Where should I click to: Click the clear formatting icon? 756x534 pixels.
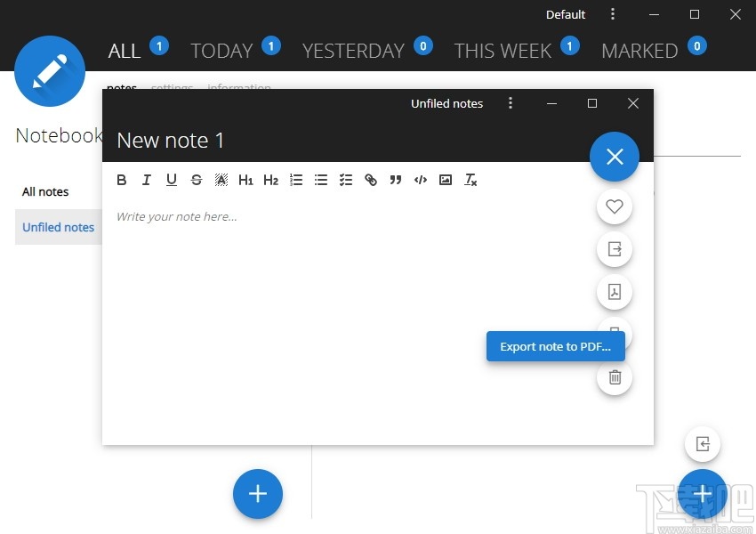(x=471, y=180)
